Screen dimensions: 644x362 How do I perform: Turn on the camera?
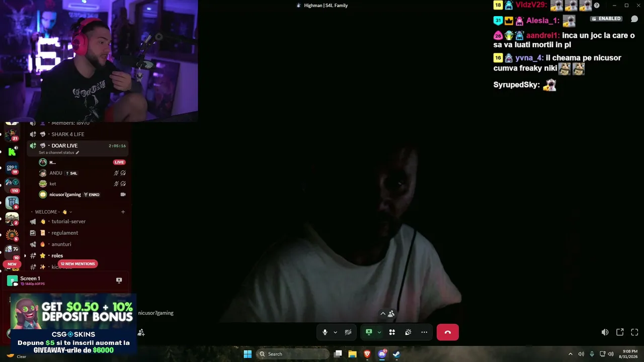348,332
